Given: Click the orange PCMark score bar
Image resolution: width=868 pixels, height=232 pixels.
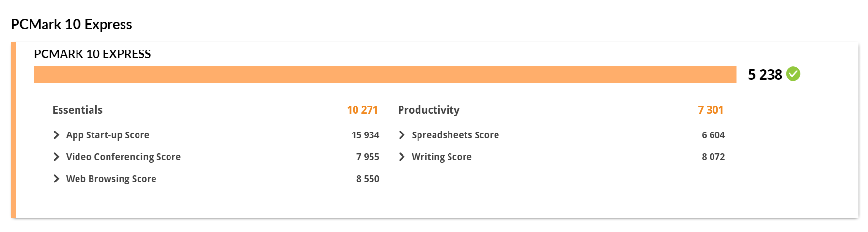Looking at the screenshot, I should [385, 74].
